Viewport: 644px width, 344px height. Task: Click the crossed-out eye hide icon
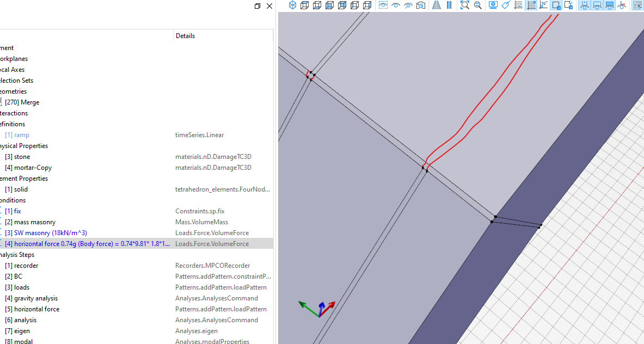coord(408,5)
